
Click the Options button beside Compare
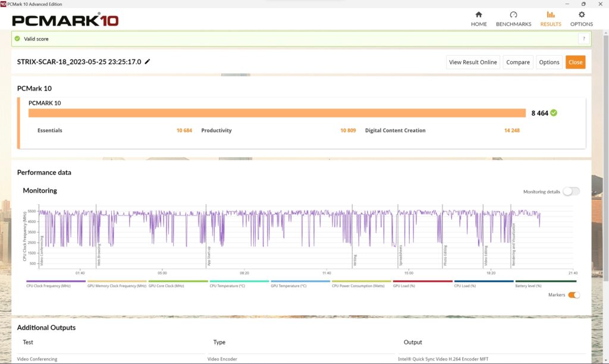point(549,62)
